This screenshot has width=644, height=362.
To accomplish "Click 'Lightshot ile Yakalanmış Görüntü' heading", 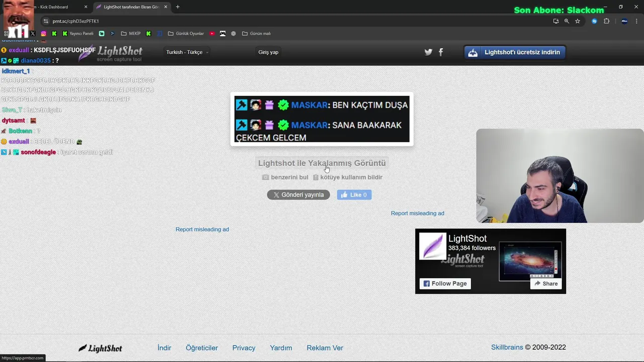I will coord(322,163).
